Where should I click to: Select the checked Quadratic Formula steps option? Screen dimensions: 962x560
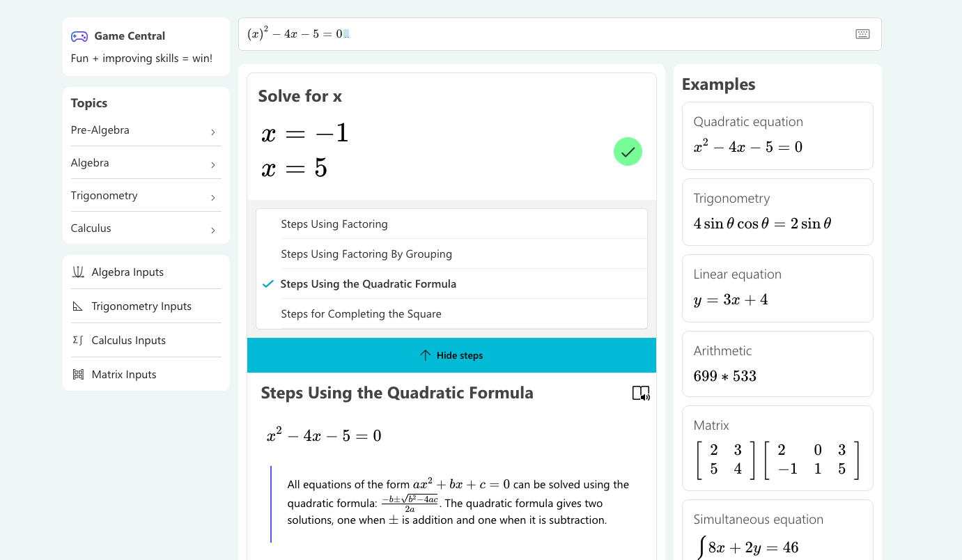pyautogui.click(x=368, y=284)
